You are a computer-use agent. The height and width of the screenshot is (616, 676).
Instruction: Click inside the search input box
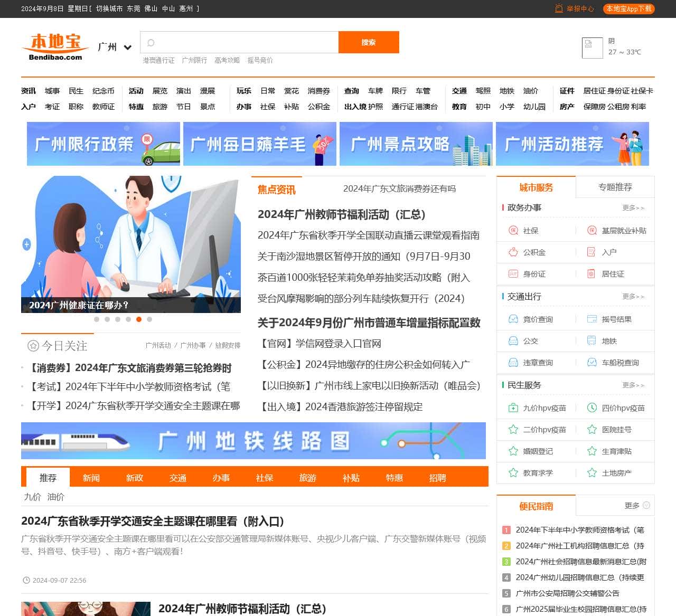click(x=243, y=42)
